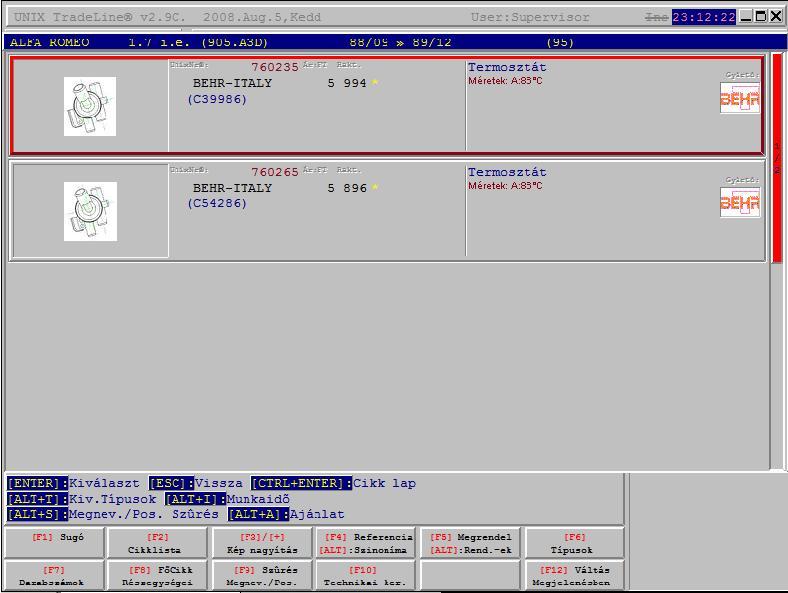Screen dimensions: 788x593
Task: Click the F8 FőCikk button
Action: click(159, 576)
